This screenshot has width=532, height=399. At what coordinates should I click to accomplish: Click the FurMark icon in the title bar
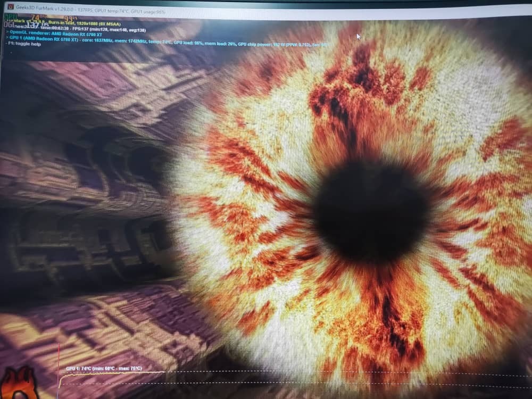tap(10, 6)
